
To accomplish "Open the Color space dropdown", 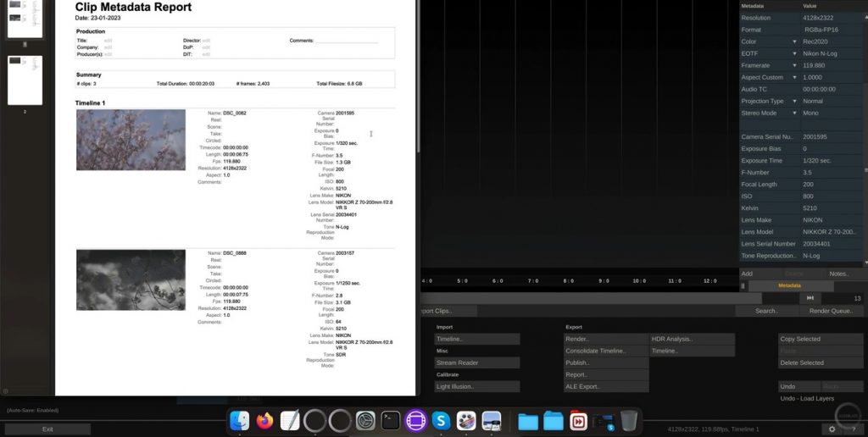I will pos(794,41).
